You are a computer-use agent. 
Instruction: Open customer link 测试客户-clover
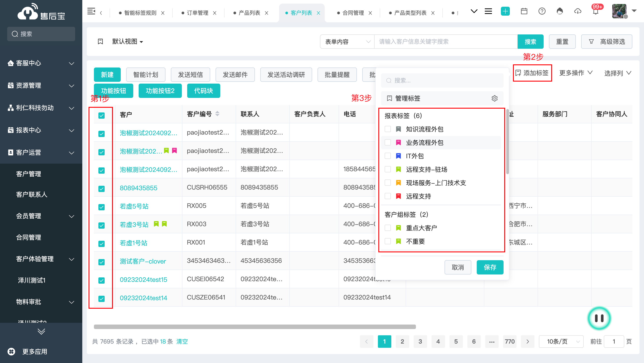143,261
